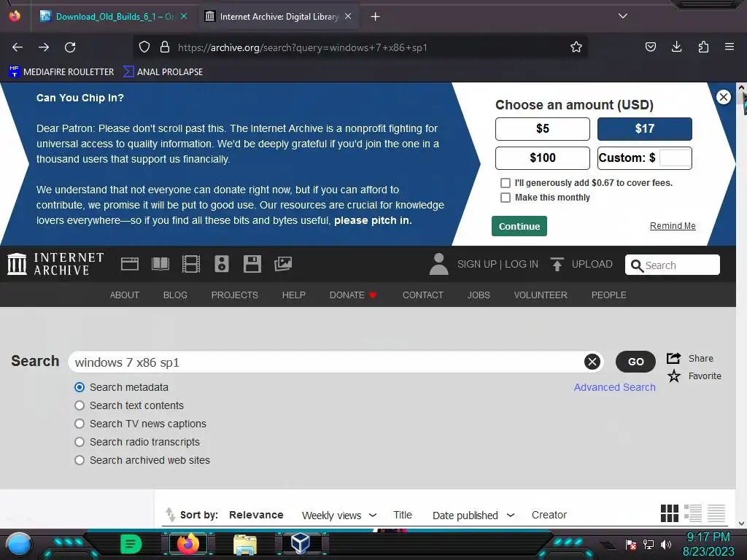The height and width of the screenshot is (560, 747).
Task: Click the Remind Me link
Action: click(x=673, y=226)
